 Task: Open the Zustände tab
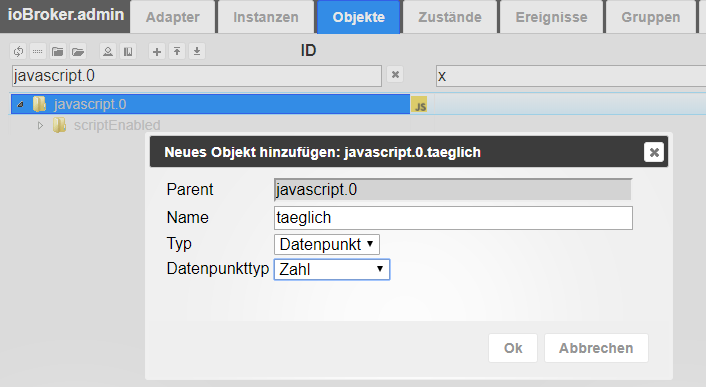pyautogui.click(x=450, y=17)
